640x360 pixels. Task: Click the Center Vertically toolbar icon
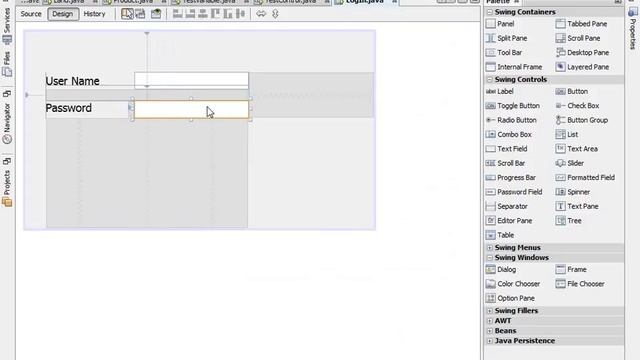(241, 14)
